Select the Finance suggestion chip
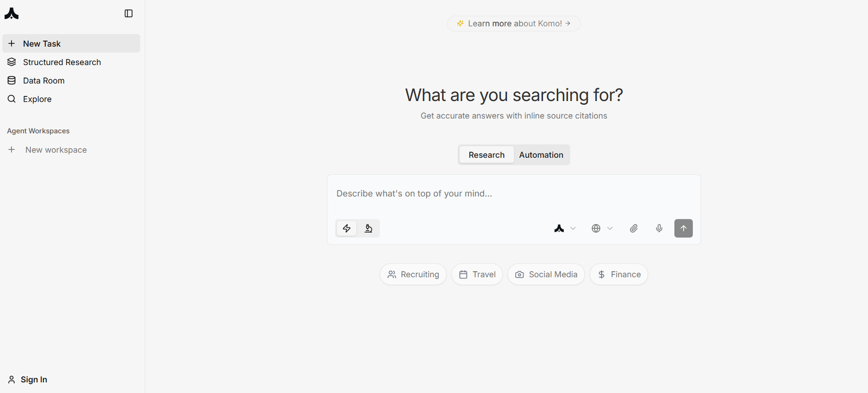Image resolution: width=868 pixels, height=393 pixels. pyautogui.click(x=619, y=275)
